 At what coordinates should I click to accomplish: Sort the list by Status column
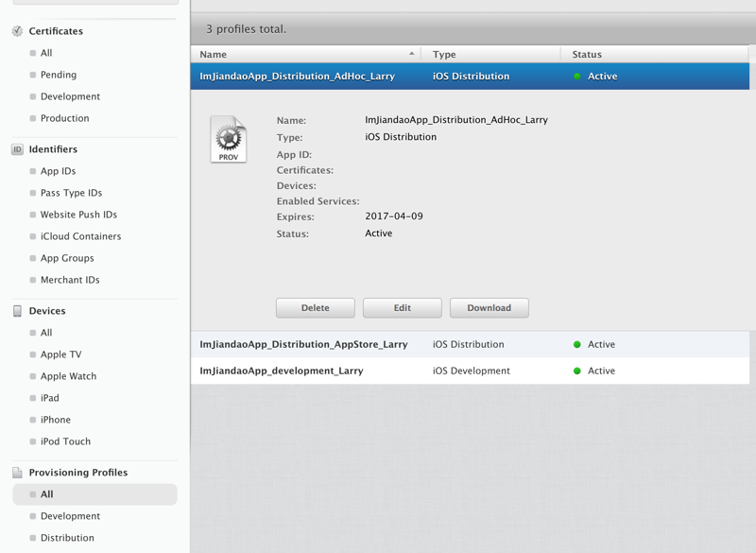pyautogui.click(x=587, y=55)
